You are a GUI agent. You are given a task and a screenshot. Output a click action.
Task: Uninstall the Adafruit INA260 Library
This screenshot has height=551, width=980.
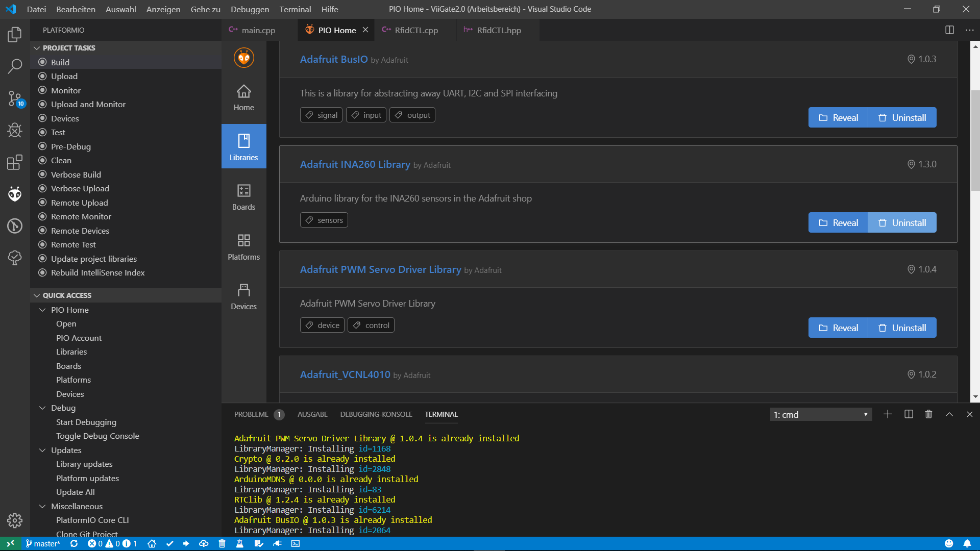pos(902,222)
